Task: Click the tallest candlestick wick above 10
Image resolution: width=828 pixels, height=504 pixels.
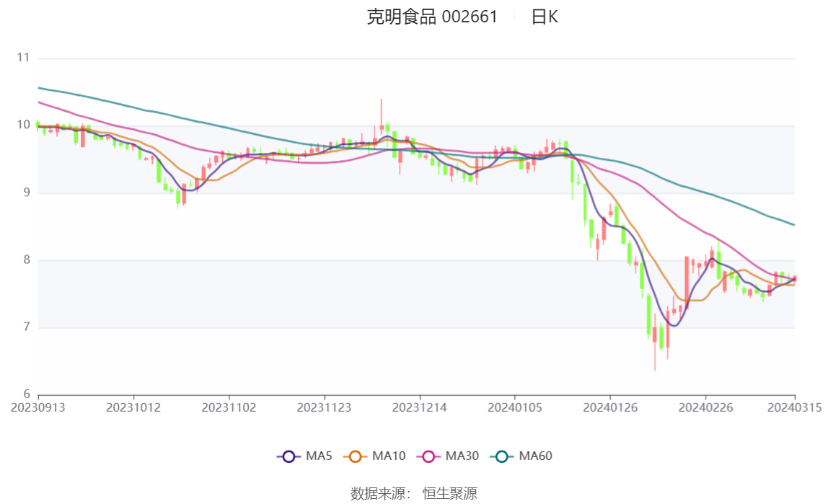Action: pyautogui.click(x=382, y=115)
